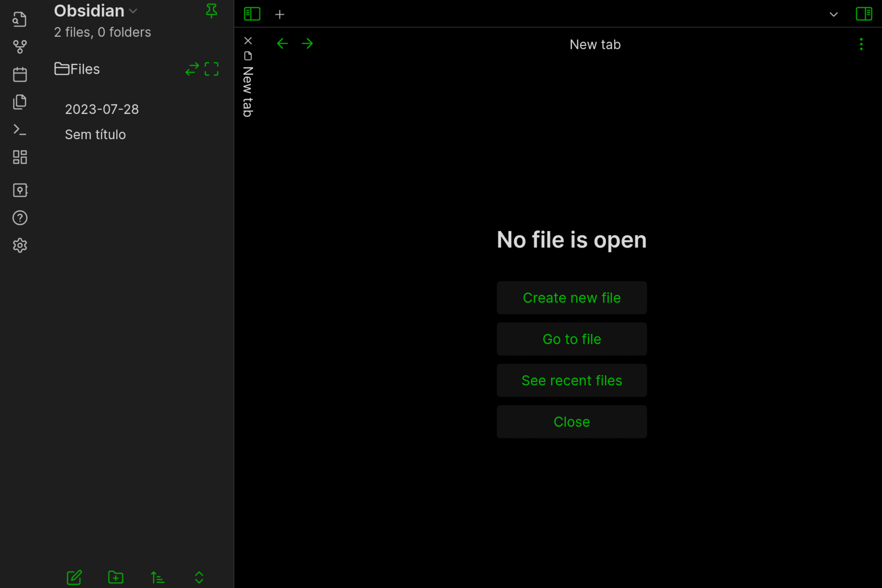Open the three-dot more options menu
882x588 pixels.
point(861,44)
